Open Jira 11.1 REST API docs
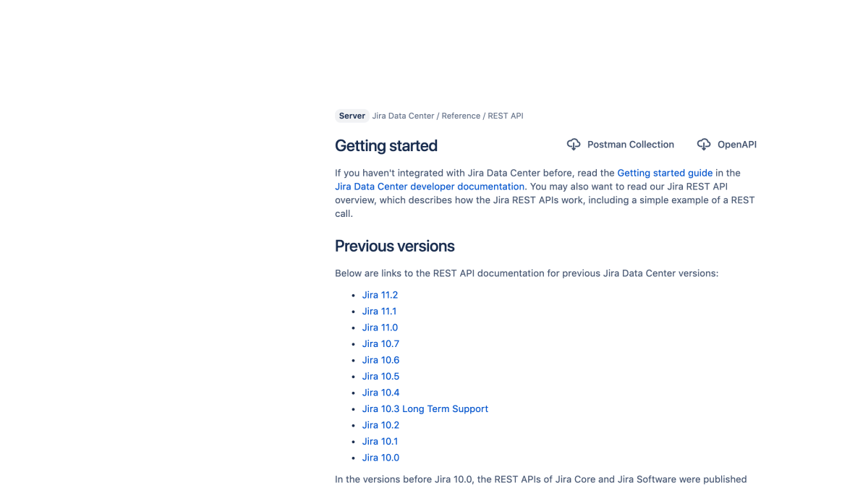 [379, 311]
